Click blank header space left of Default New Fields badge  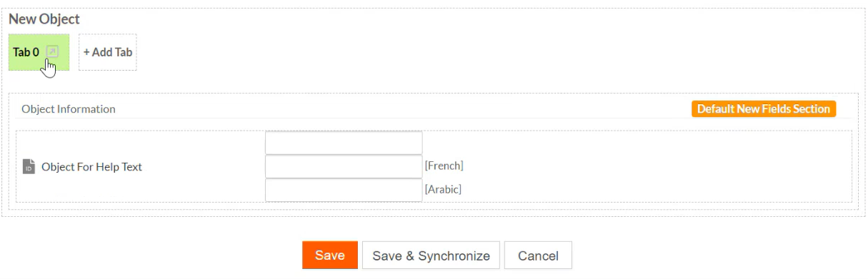tap(400, 109)
